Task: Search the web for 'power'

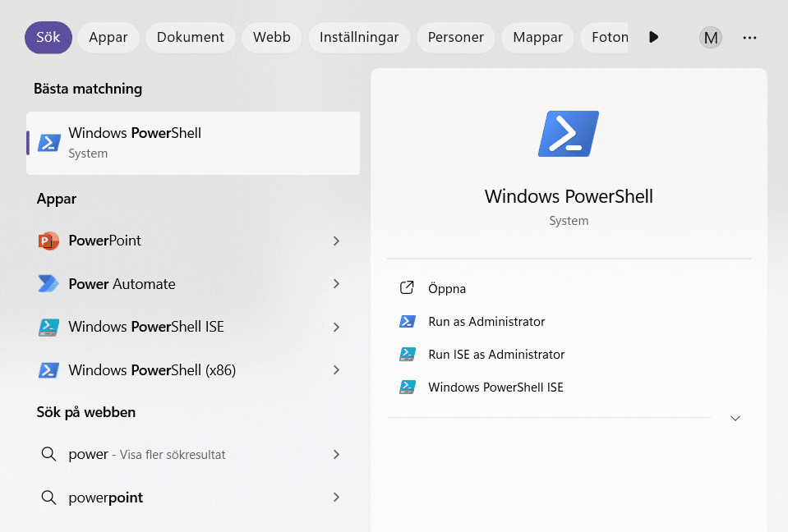Action: pos(148,454)
